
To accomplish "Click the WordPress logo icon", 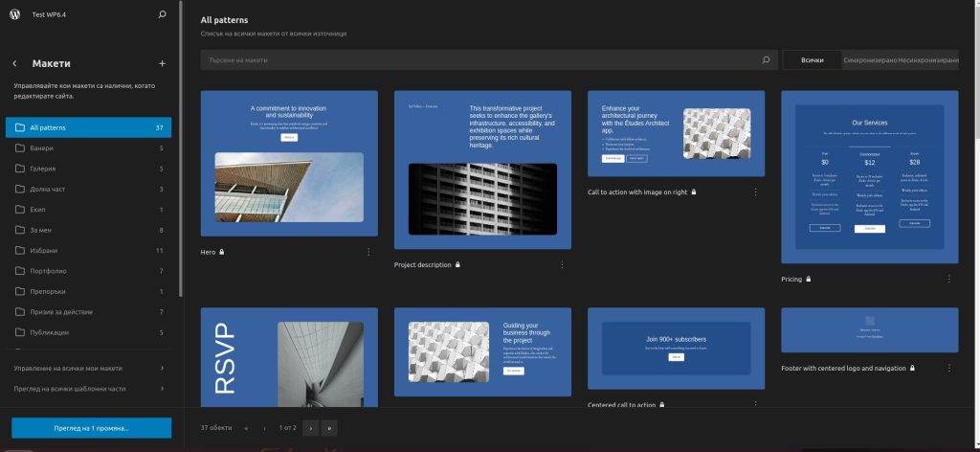I will click(x=15, y=14).
